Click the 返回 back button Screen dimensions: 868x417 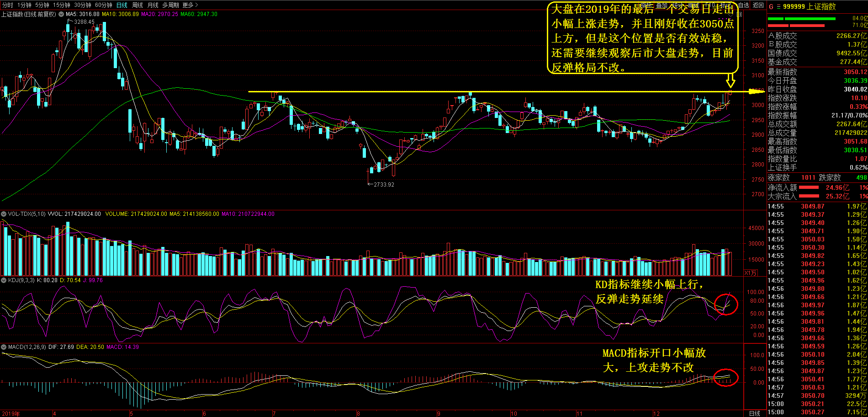pyautogui.click(x=758, y=5)
